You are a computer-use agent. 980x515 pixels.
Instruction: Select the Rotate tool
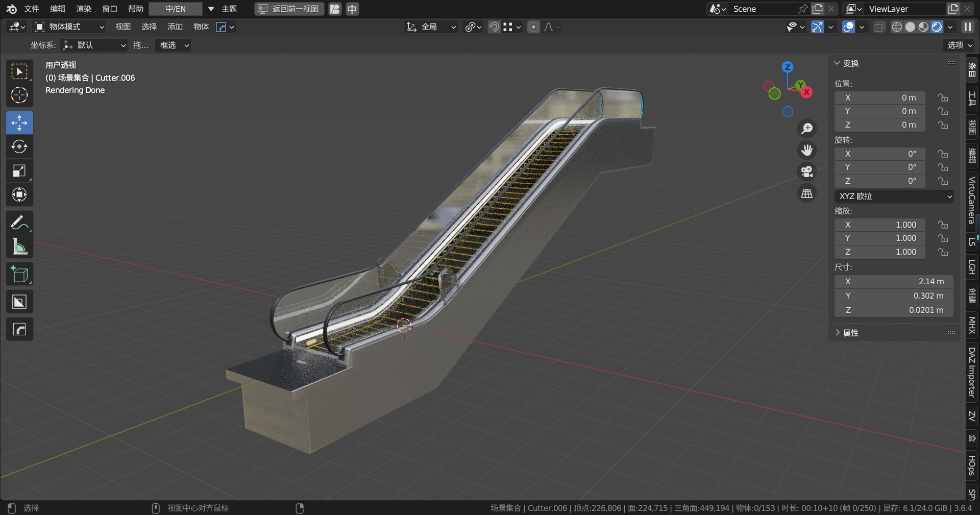(19, 147)
